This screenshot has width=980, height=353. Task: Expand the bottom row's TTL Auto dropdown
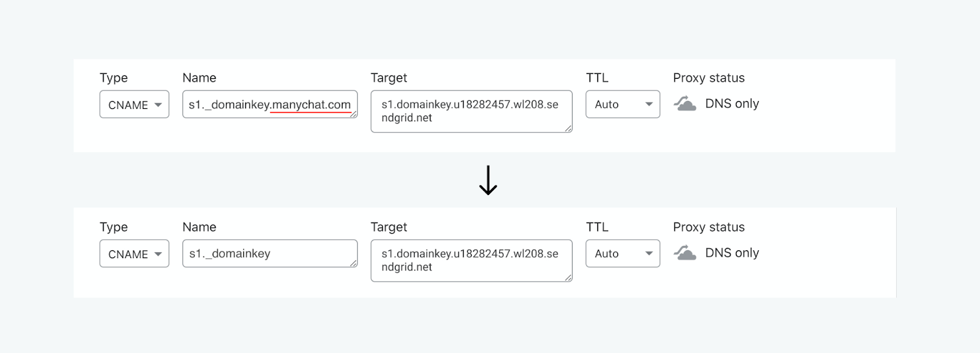623,253
